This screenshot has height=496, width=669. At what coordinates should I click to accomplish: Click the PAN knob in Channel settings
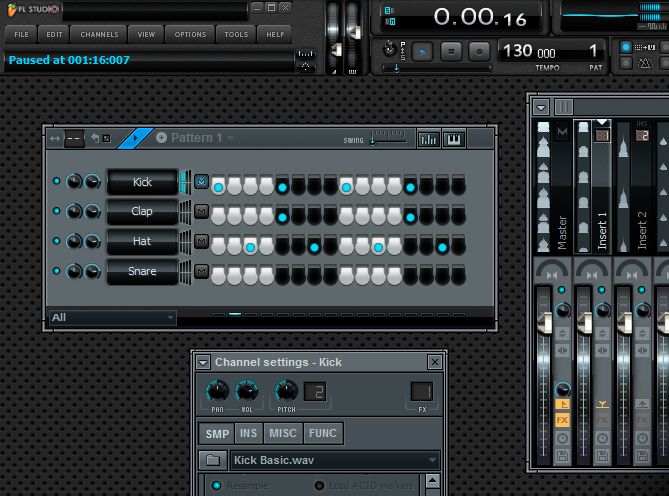(x=218, y=391)
